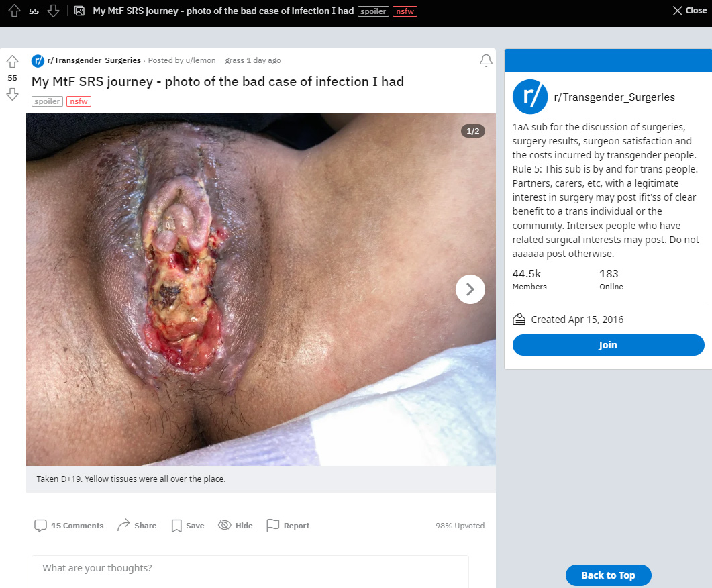Image resolution: width=712 pixels, height=588 pixels.
Task: Hide this post using the eye icon
Action: click(x=236, y=526)
